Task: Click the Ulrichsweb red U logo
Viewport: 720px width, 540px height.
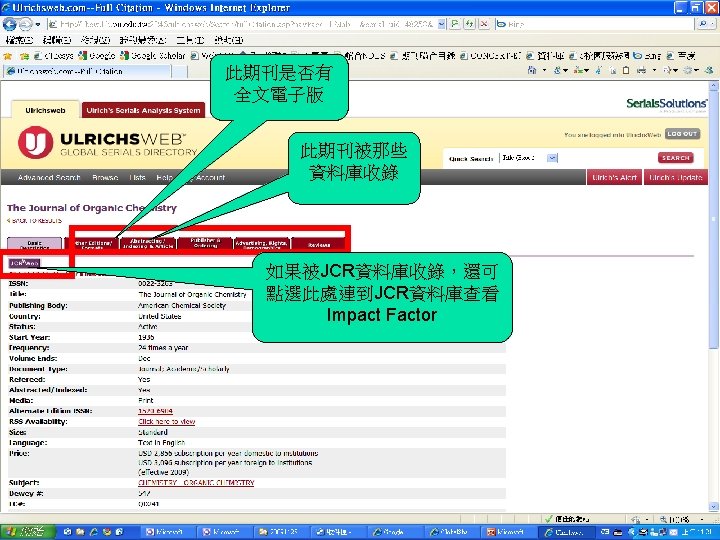Action: (35, 142)
